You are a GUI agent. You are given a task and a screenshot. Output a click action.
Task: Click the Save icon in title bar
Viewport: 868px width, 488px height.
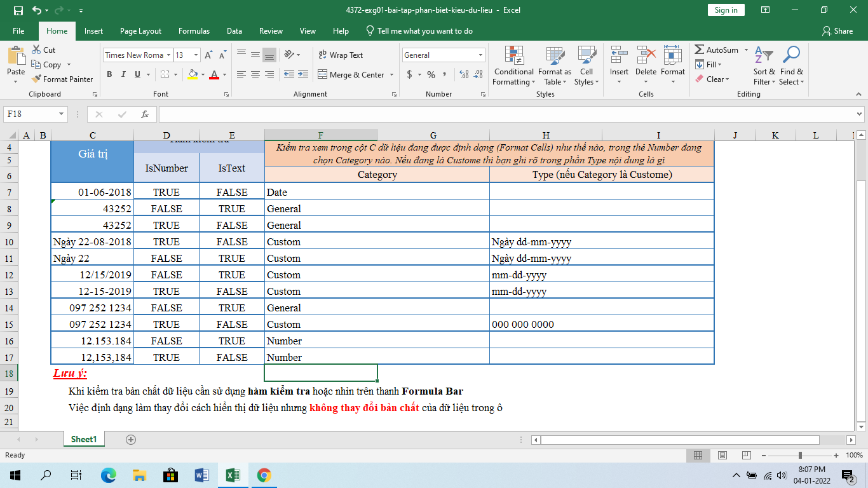point(18,10)
